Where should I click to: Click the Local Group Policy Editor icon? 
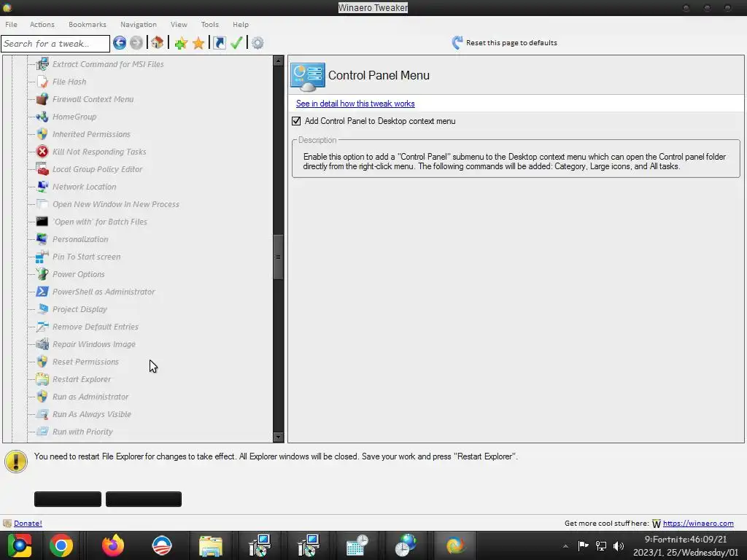pos(42,169)
